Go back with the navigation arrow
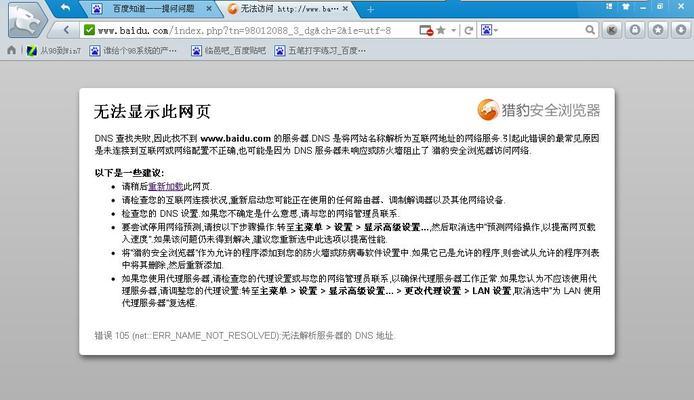694x400 pixels. [66, 30]
